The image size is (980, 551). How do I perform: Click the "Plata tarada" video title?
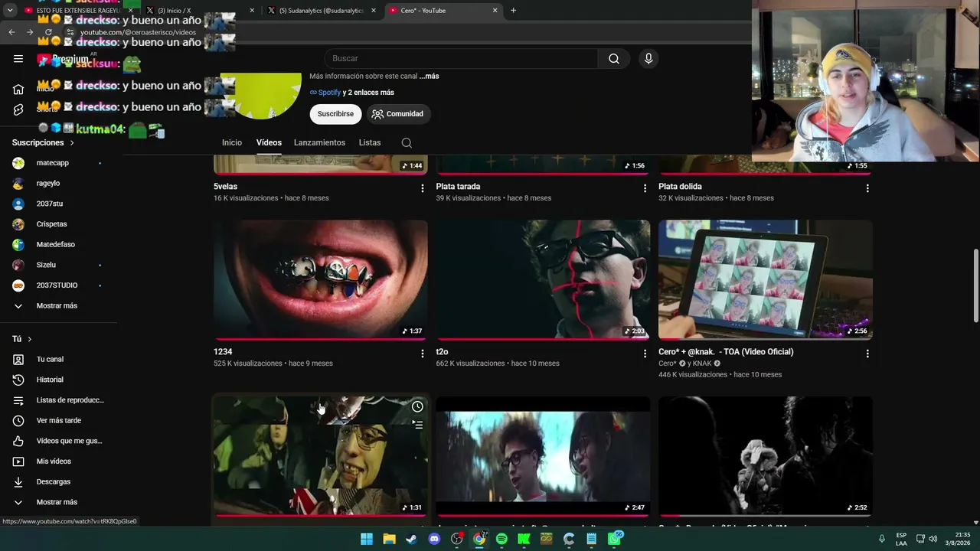point(458,187)
